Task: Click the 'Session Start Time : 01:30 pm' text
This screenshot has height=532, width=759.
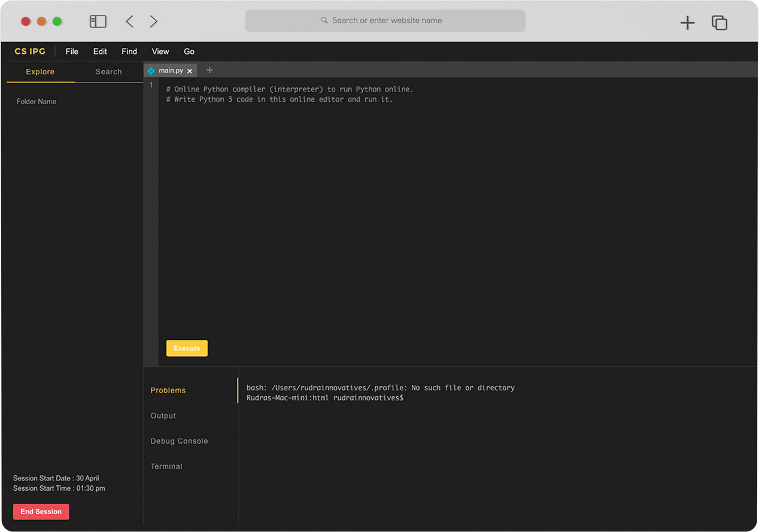Action: (x=59, y=488)
